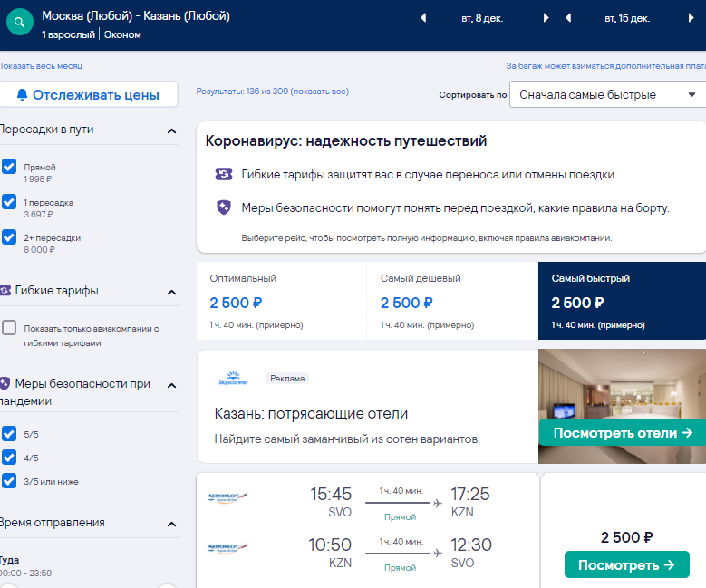Uncheck the 5/5 safety rating filter
The width and height of the screenshot is (706, 588).
(x=9, y=434)
